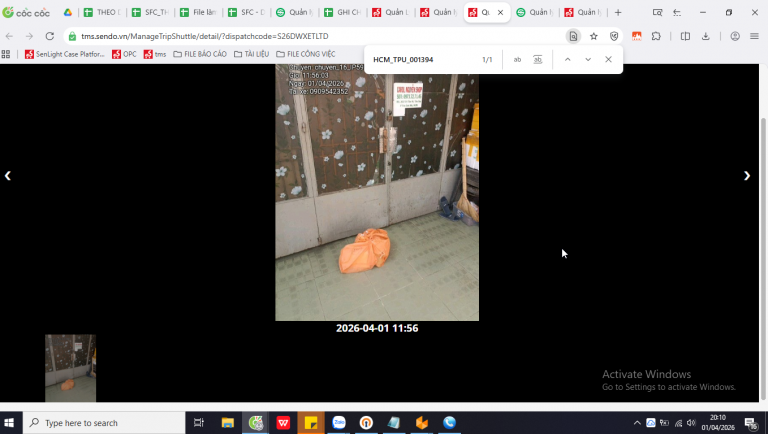
Task: Open the OPC bookmark
Action: tap(124, 54)
